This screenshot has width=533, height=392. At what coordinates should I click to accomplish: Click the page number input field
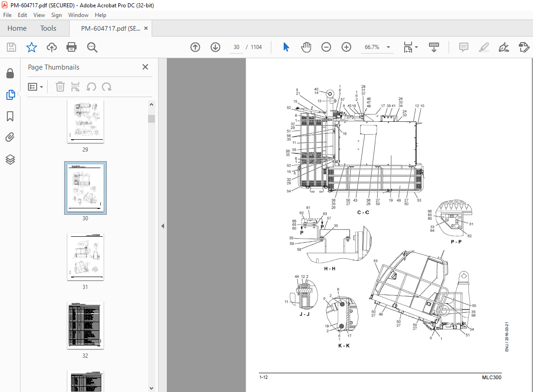236,47
